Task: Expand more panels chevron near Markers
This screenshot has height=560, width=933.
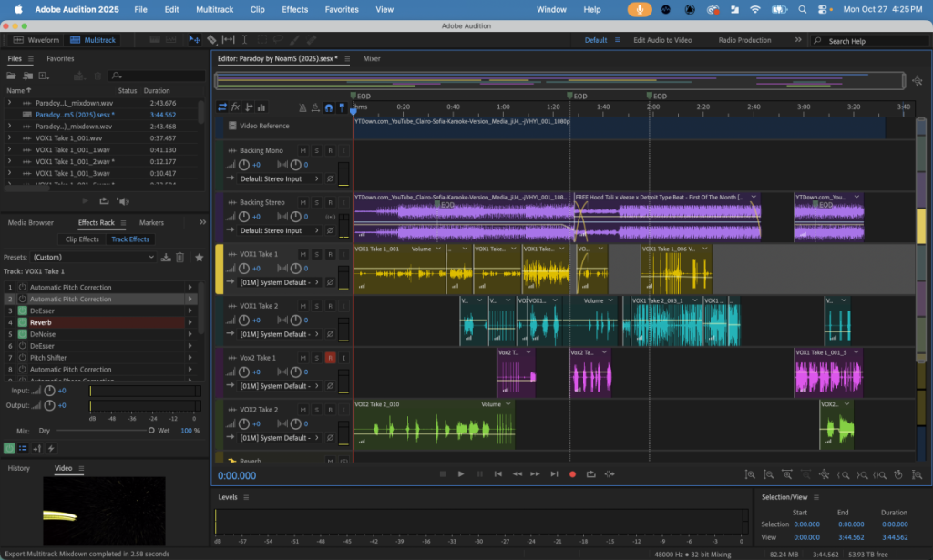Action: coord(202,222)
